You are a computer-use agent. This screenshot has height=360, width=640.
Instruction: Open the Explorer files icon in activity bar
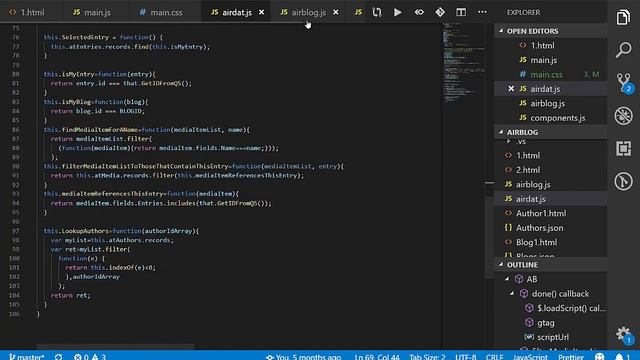(x=623, y=17)
